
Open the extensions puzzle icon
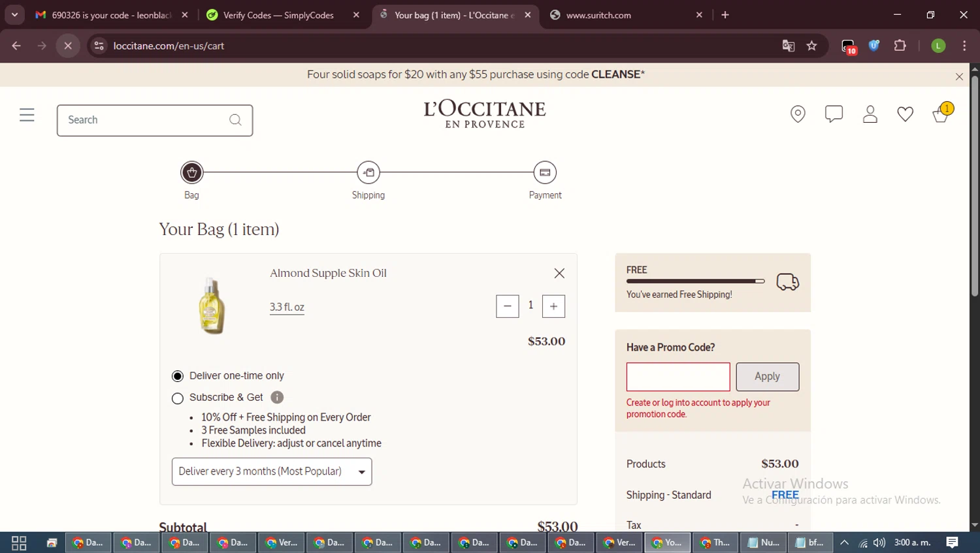pyautogui.click(x=900, y=46)
